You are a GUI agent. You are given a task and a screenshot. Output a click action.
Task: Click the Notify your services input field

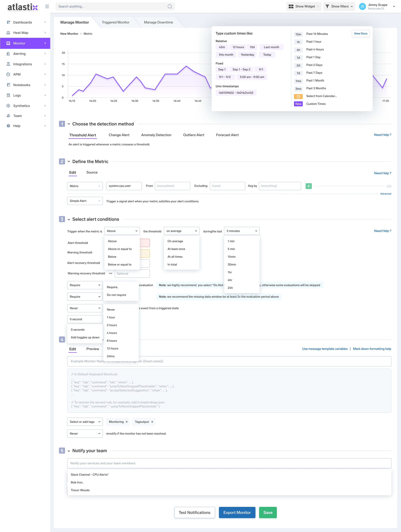coord(229,463)
